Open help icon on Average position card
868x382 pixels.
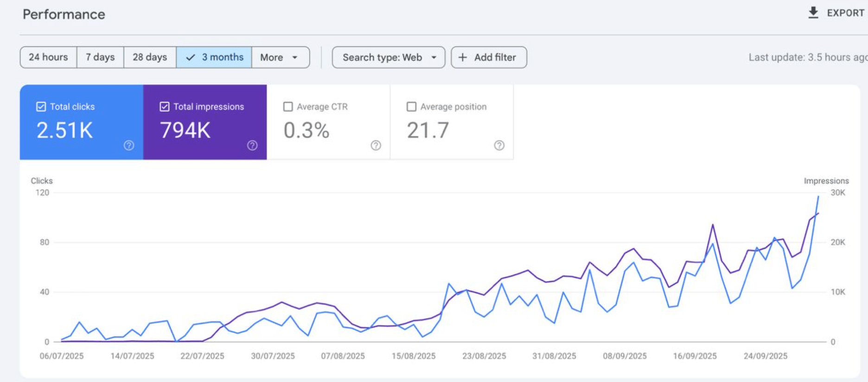pyautogui.click(x=499, y=146)
